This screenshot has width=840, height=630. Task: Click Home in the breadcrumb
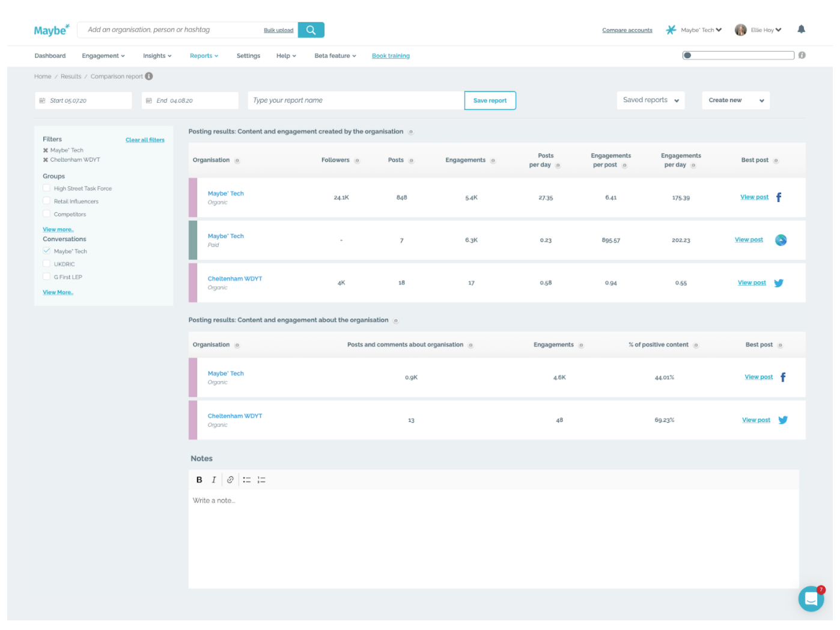coord(43,76)
